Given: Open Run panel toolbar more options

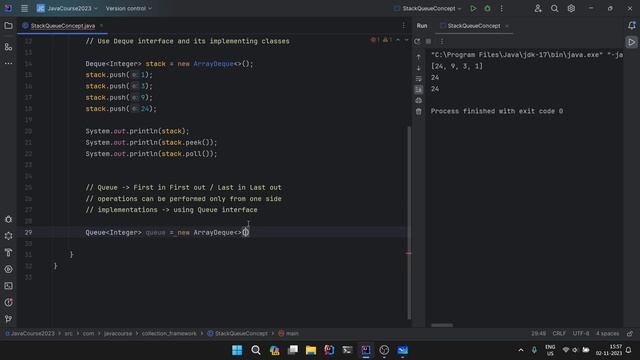Looking at the screenshot, I should (x=442, y=41).
